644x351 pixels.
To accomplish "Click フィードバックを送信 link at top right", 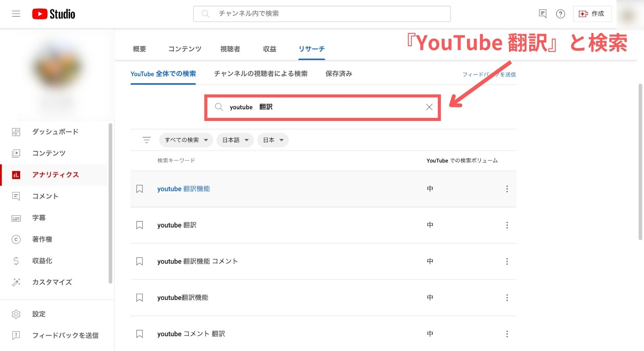I will click(489, 75).
